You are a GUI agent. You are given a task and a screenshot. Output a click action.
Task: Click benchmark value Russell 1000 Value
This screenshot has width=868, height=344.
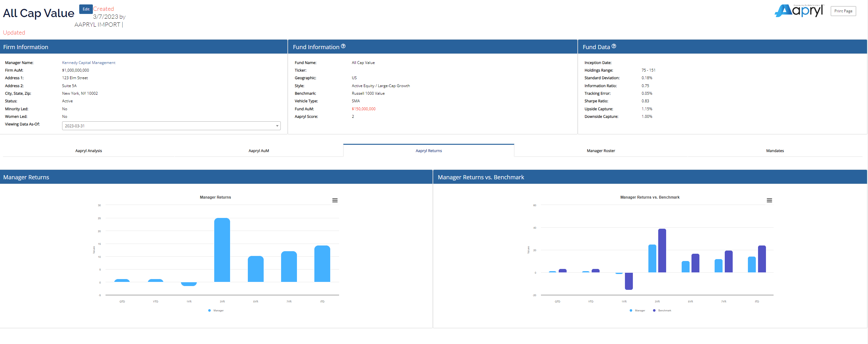tap(368, 93)
